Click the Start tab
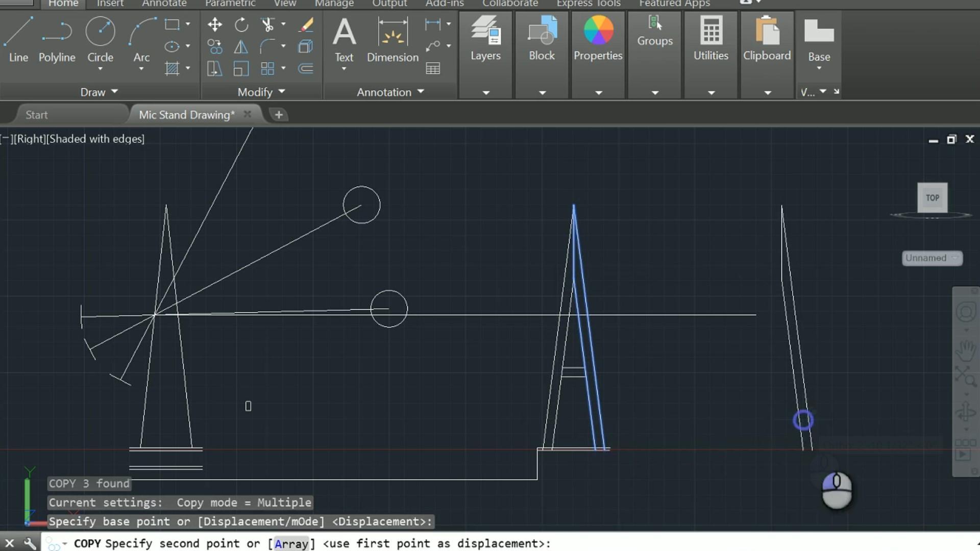 tap(36, 114)
